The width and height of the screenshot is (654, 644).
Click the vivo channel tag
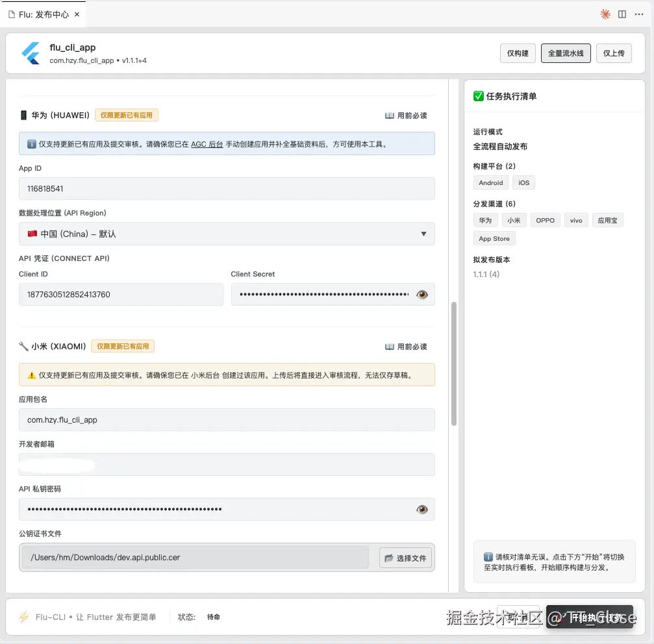pyautogui.click(x=576, y=220)
